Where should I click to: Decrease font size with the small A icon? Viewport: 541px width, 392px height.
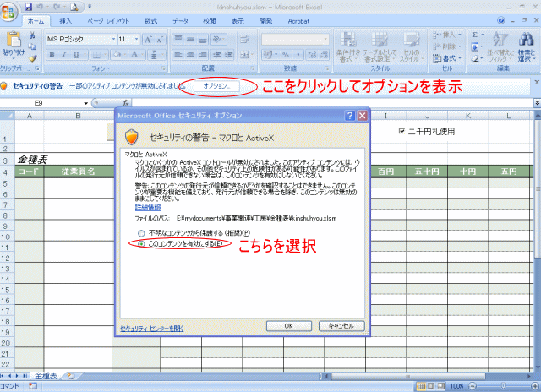[160, 40]
